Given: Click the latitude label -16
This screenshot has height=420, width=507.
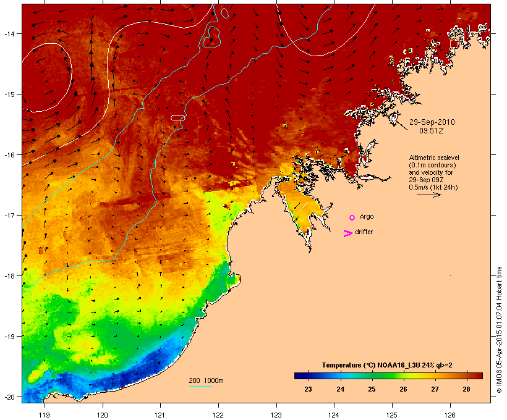Looking at the screenshot, I should point(9,155).
